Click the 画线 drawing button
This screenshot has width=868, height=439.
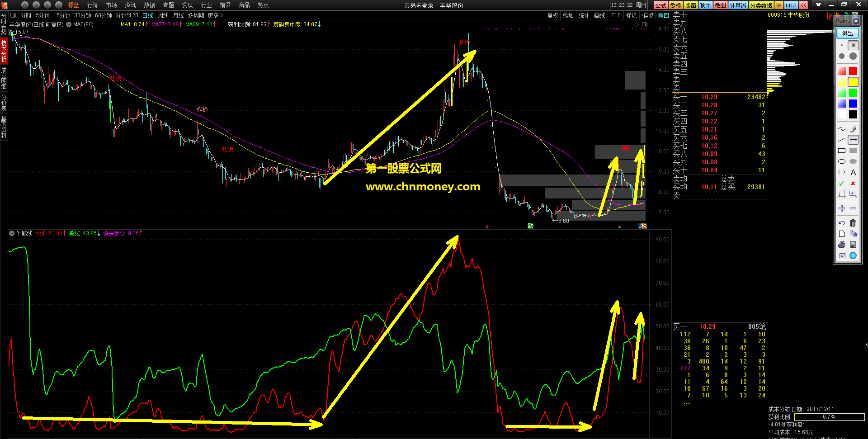click(x=599, y=15)
